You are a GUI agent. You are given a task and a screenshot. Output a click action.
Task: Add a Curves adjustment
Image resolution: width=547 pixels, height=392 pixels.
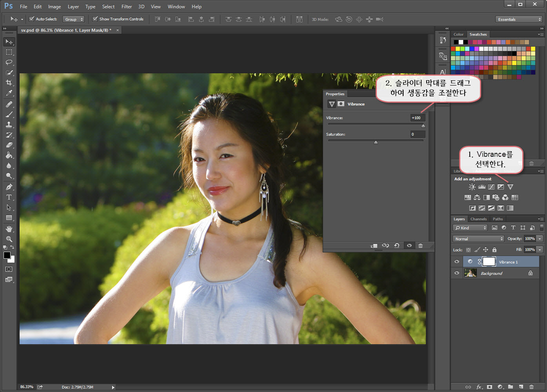pos(491,187)
